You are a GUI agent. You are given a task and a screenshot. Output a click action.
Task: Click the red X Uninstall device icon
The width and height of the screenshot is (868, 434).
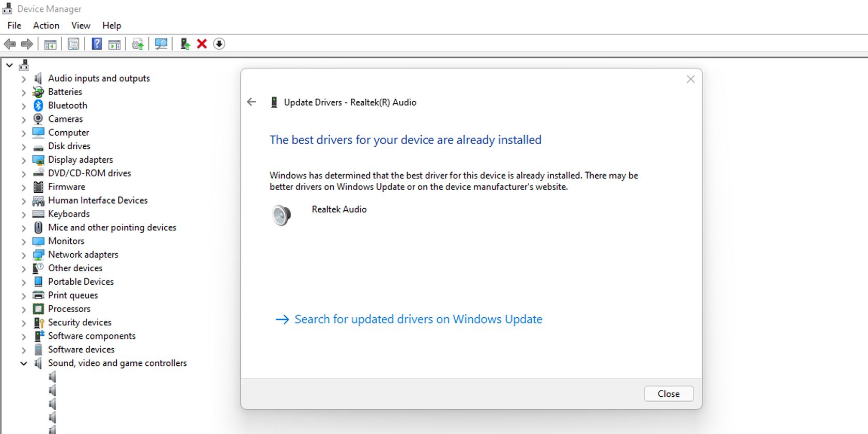202,44
